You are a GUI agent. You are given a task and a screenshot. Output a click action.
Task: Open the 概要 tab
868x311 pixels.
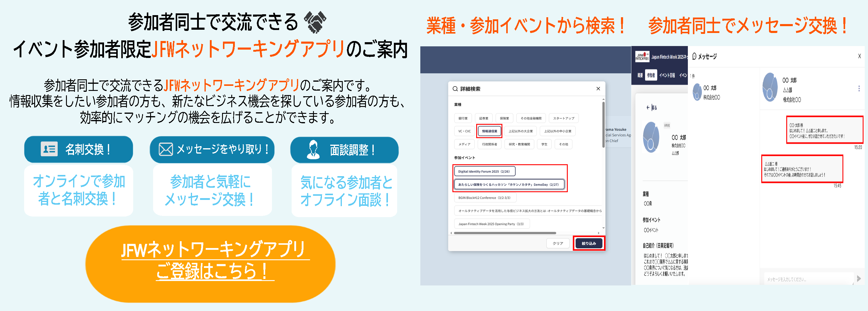(639, 75)
